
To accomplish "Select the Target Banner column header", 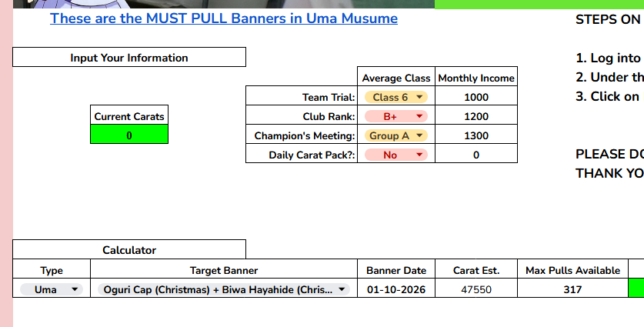I will [x=224, y=269].
